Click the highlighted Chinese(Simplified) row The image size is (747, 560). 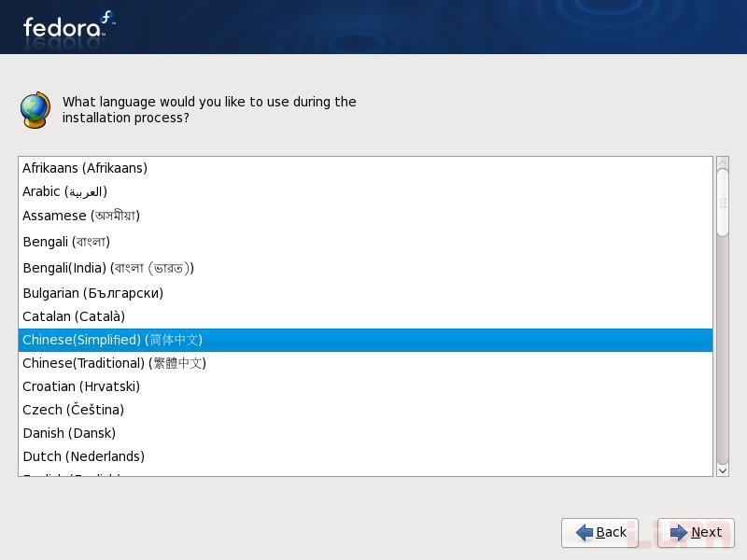coord(365,340)
